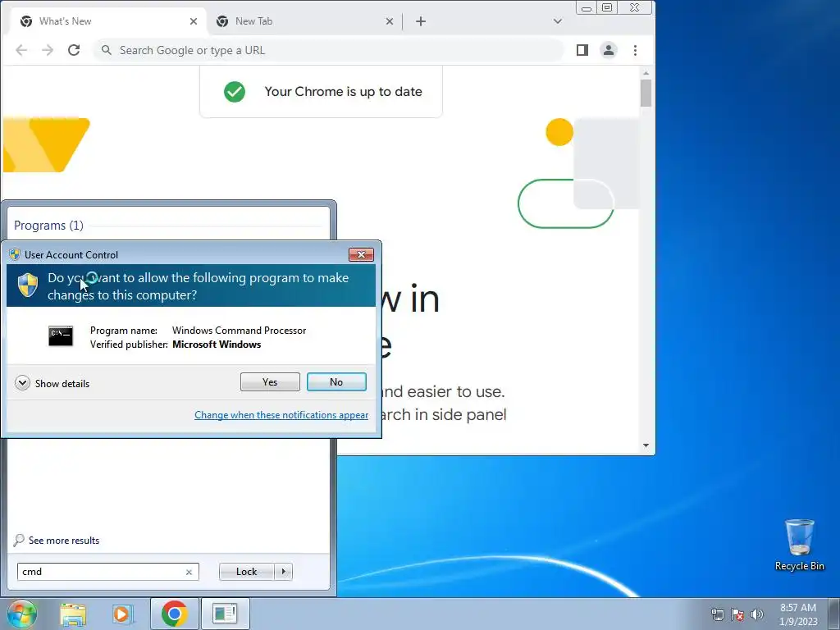This screenshot has height=630, width=840.
Task: Go forward in Chrome
Action: (48, 50)
